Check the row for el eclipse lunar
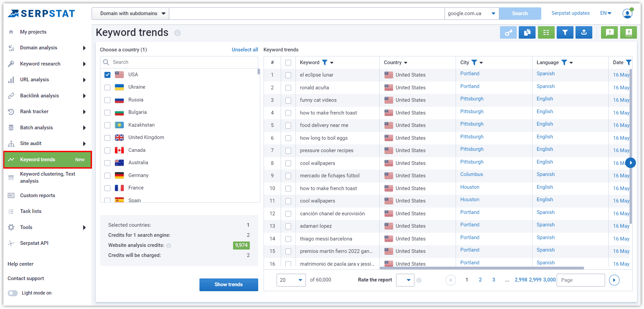 pyautogui.click(x=288, y=75)
